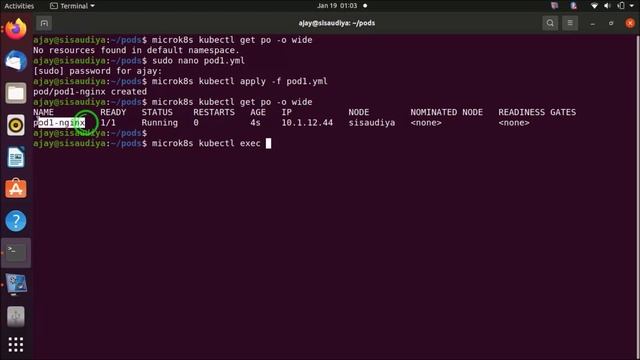Click the 'kubectl apply -f pod1.yml' command
This screenshot has height=360, width=640.
pos(263,81)
